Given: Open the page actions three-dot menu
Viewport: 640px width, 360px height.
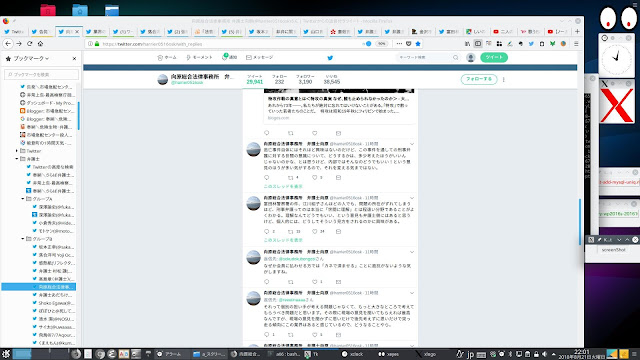Looking at the screenshot, I should [399, 44].
